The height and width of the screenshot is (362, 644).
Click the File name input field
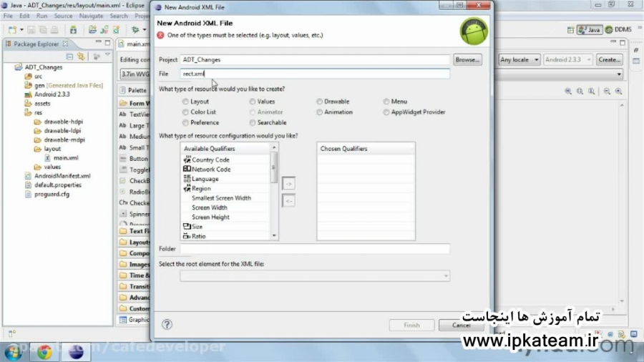315,74
